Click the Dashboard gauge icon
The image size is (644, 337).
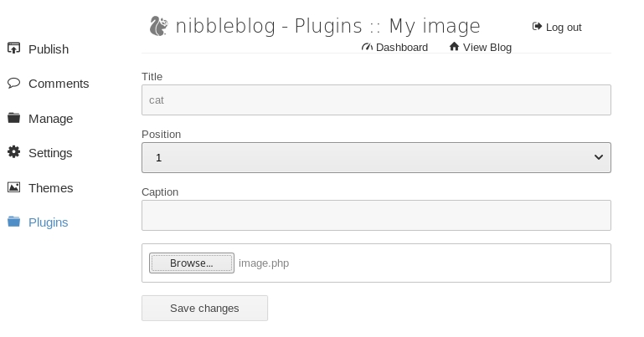[367, 47]
